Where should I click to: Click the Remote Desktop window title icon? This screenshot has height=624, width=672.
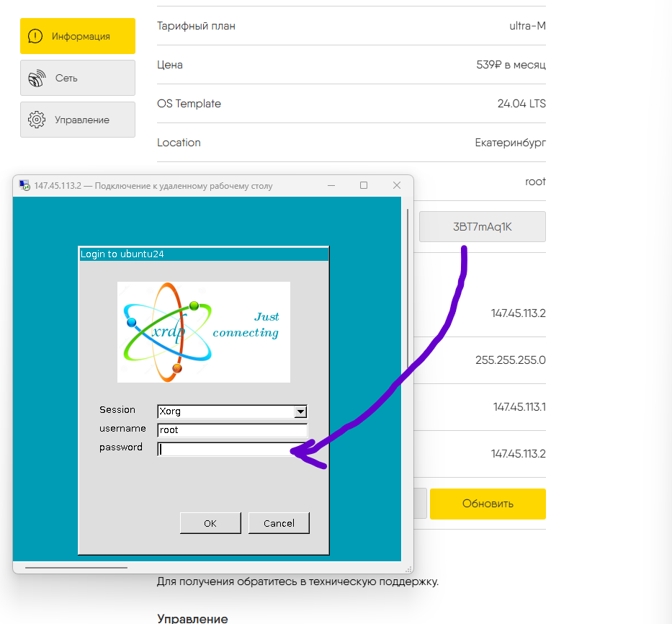pyautogui.click(x=25, y=186)
